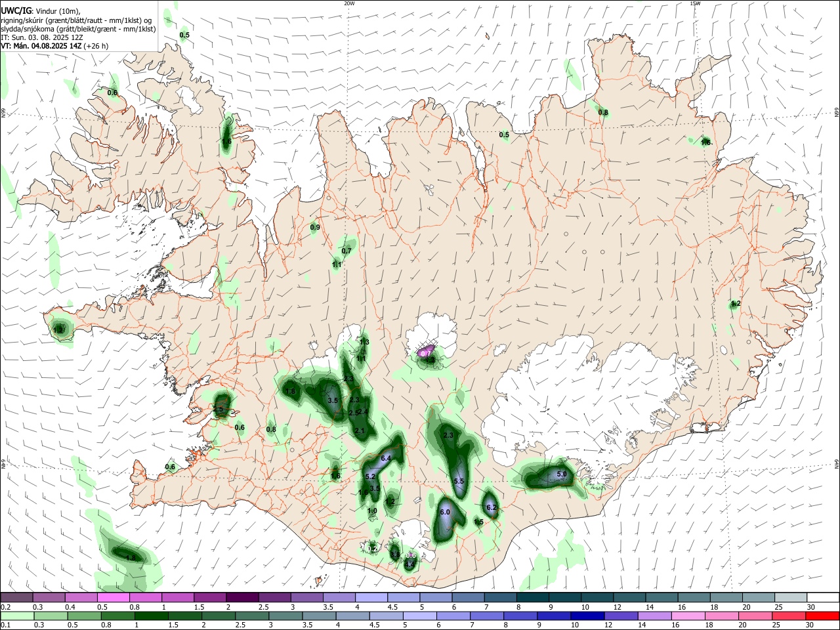Image resolution: width=840 pixels, height=630 pixels.
Task: Click the red 30 swatch in rain legend
Action: (822, 616)
